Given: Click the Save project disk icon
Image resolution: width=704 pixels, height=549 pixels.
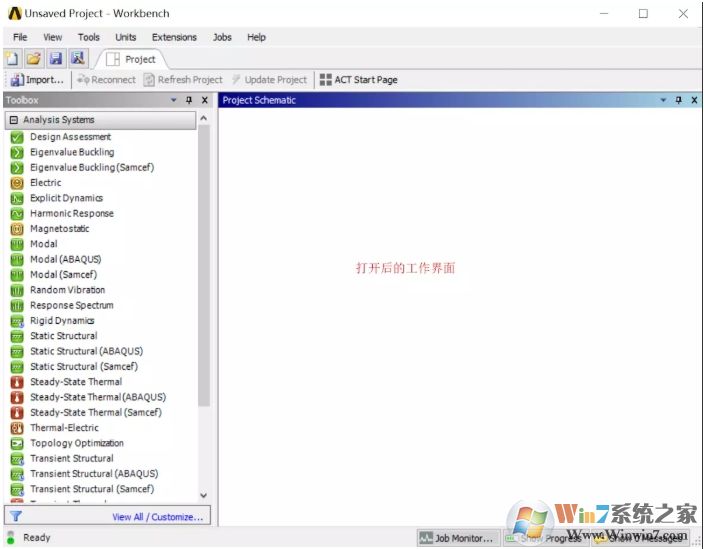Looking at the screenshot, I should tap(56, 59).
